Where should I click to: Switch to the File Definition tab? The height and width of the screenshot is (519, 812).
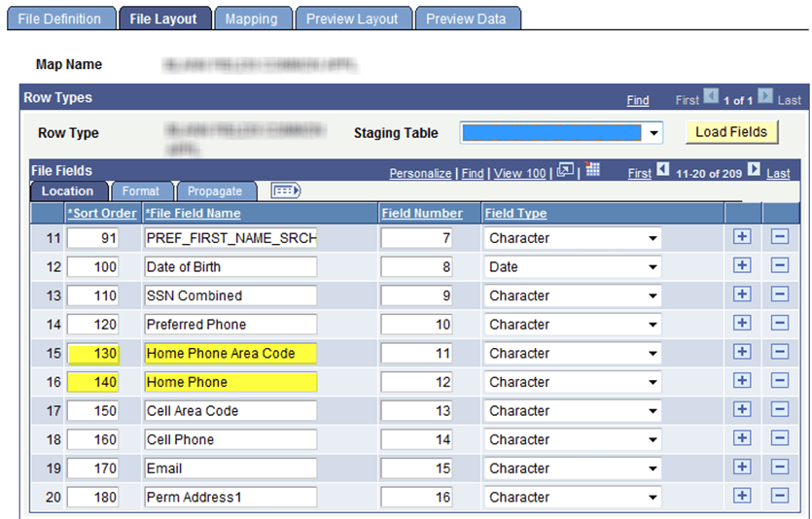pos(61,18)
